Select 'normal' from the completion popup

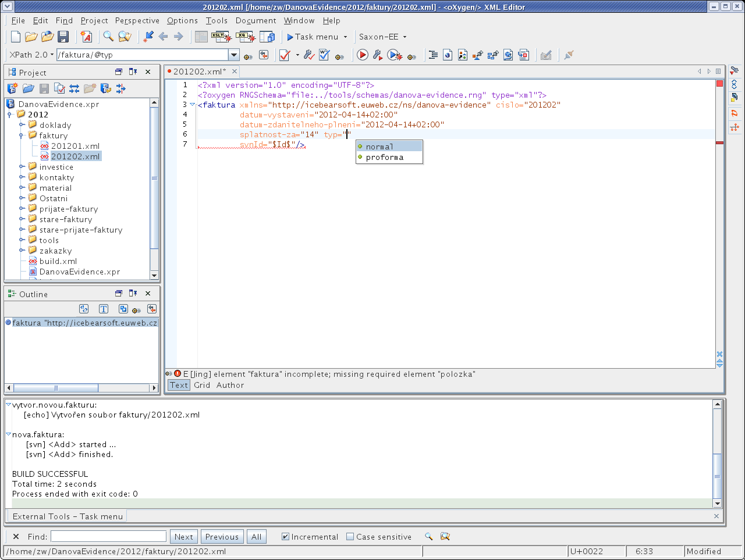point(389,147)
